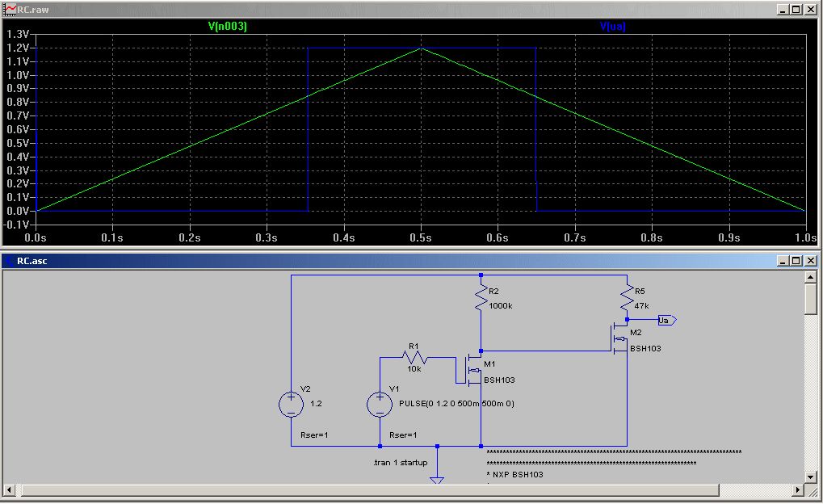The height and width of the screenshot is (504, 823).
Task: Click the horizontal scrollbar right arrow
Action: 798,489
